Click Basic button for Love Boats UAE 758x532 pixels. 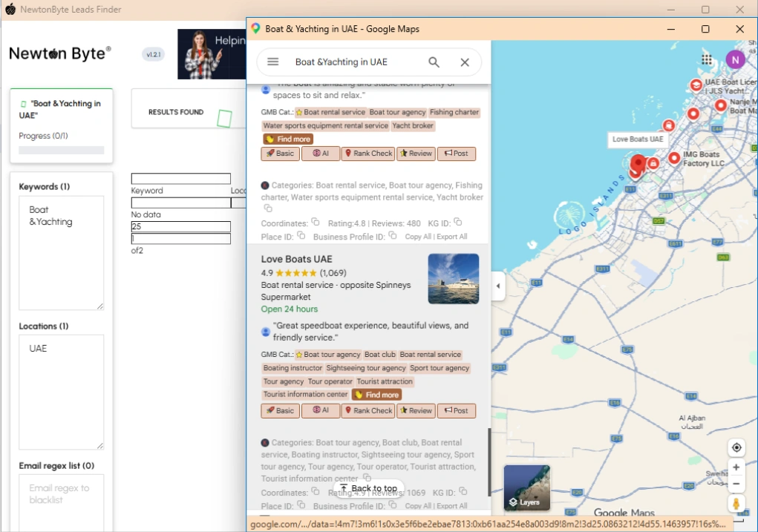coord(281,411)
